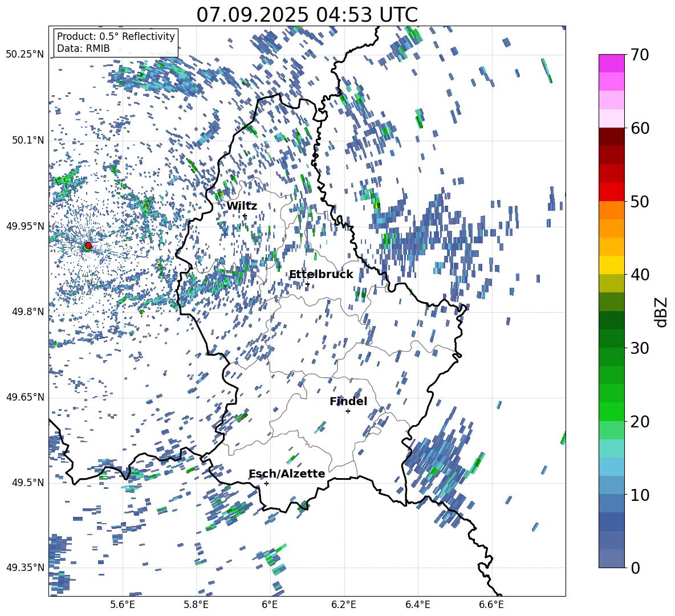Click the 5.6°E longitude label
This screenshot has height=616, width=675.
pos(123,605)
